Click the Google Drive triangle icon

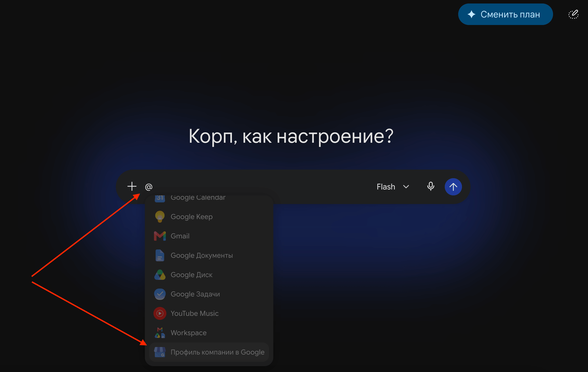(160, 275)
